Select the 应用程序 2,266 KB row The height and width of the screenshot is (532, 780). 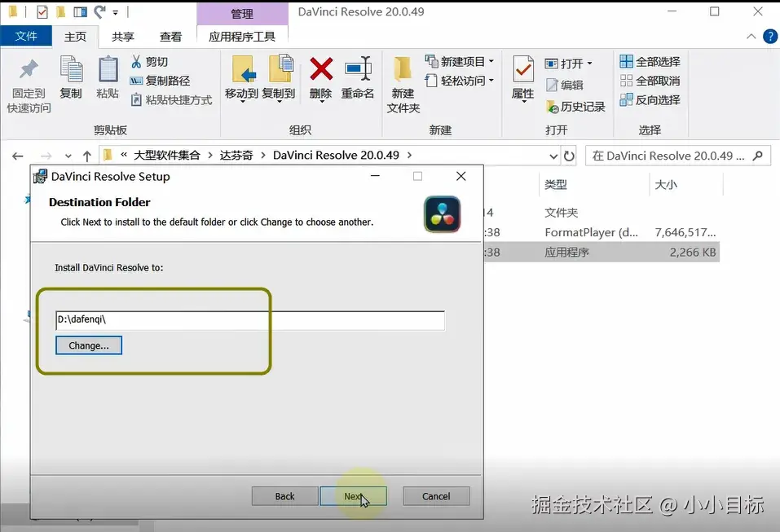pyautogui.click(x=602, y=252)
